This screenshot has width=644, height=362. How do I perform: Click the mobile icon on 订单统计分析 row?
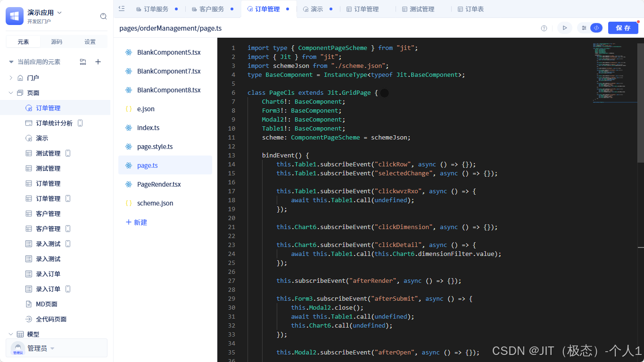coord(80,123)
